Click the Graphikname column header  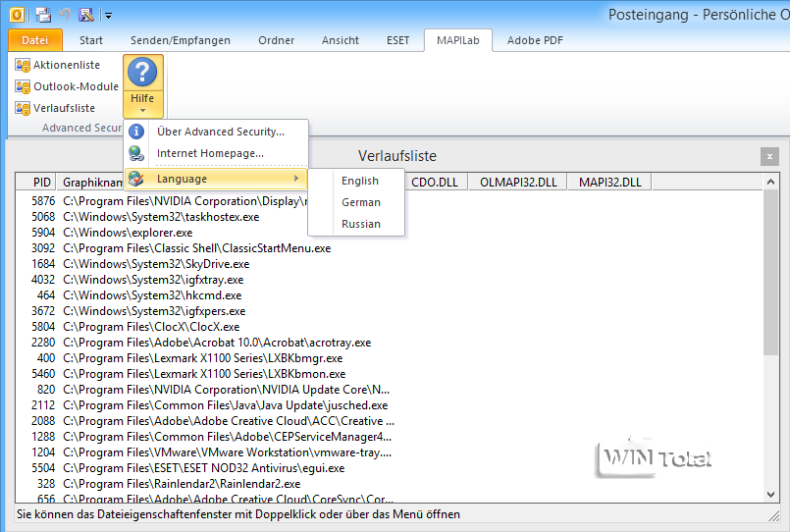[x=90, y=183]
